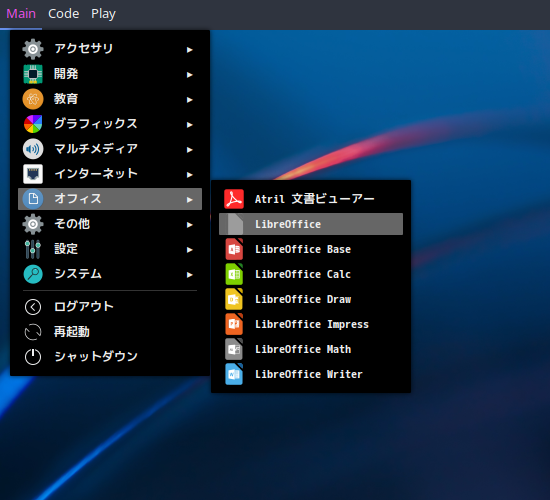Expand the システム submenu arrow

pos(190,275)
